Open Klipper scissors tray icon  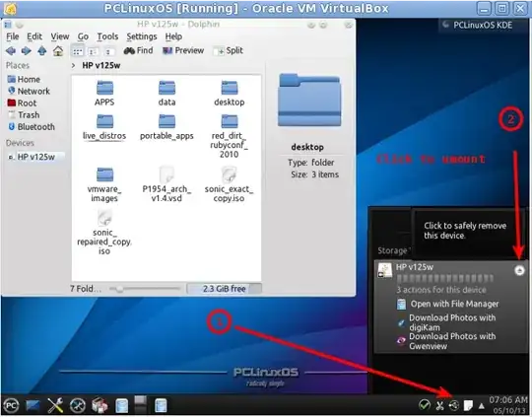[439, 405]
